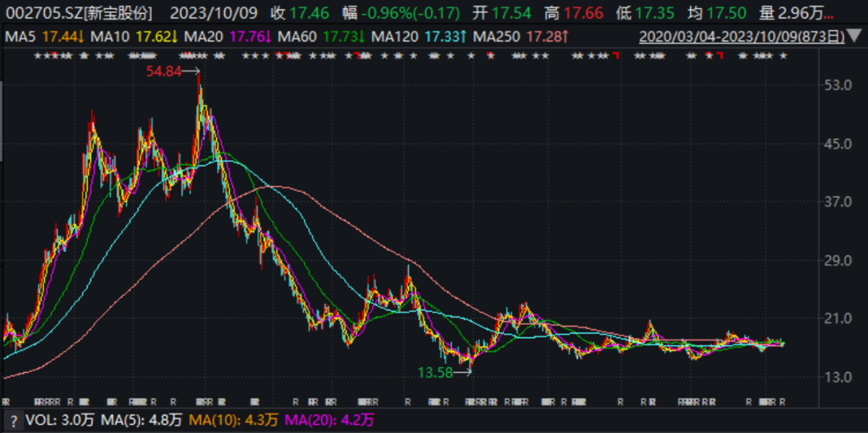Click the VOL: 3.0万 volume readout
The image size is (868, 433).
(60, 422)
